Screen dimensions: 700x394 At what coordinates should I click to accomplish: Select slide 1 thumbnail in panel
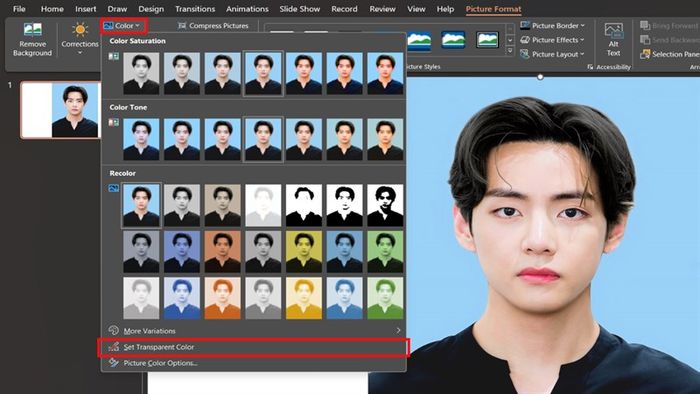(61, 110)
